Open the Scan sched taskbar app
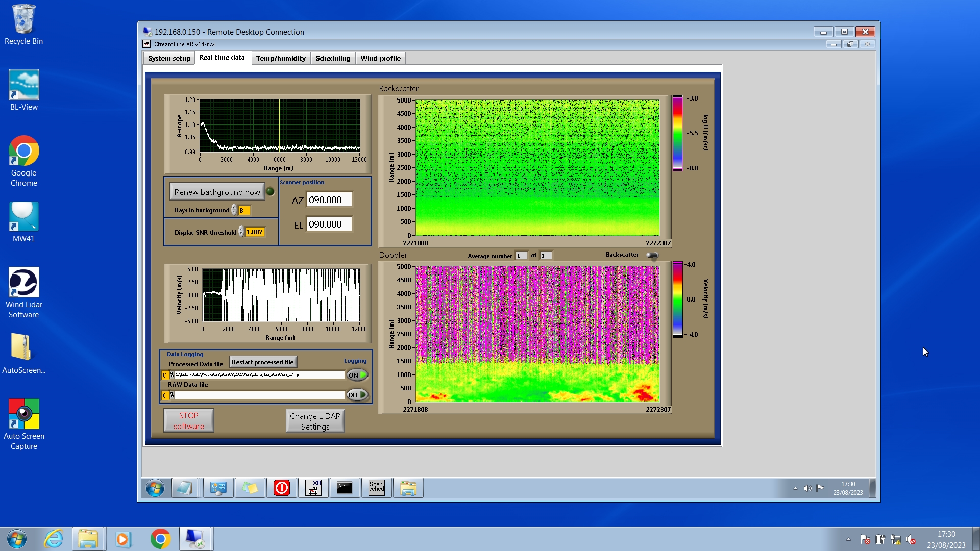Image resolution: width=980 pixels, height=551 pixels. [x=376, y=488]
